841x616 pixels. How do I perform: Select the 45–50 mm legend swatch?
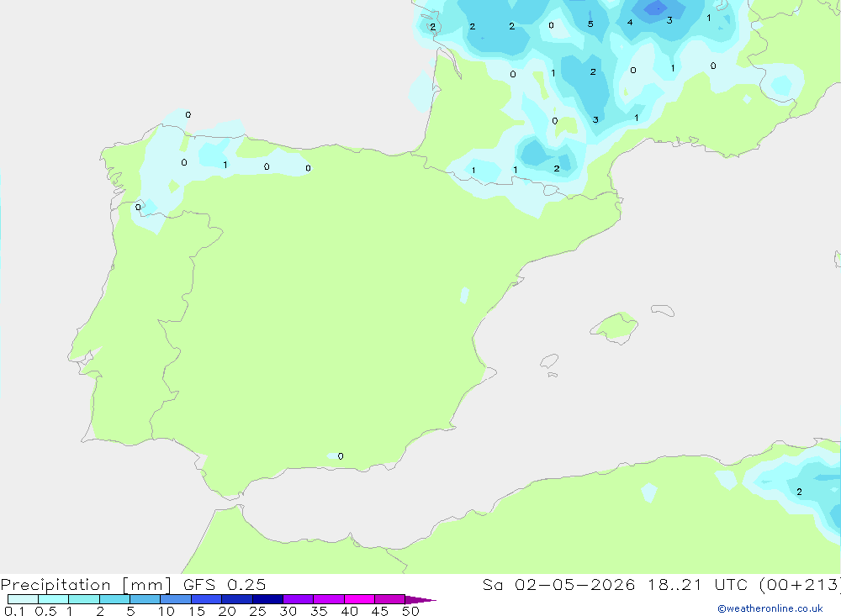click(x=389, y=599)
